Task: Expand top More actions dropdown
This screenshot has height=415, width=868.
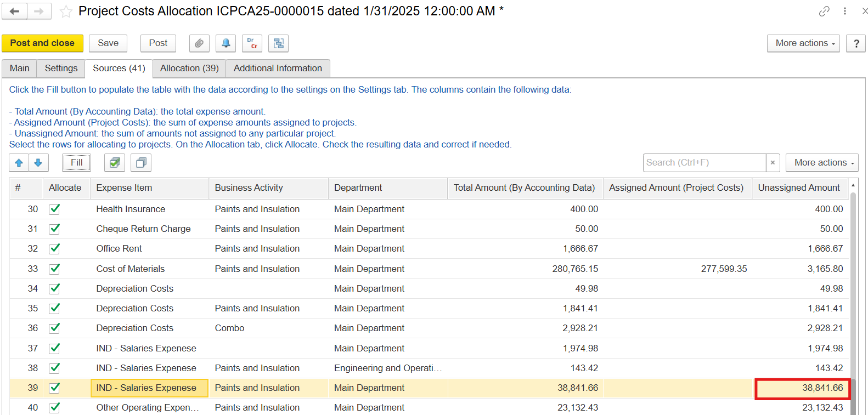Action: click(x=803, y=43)
